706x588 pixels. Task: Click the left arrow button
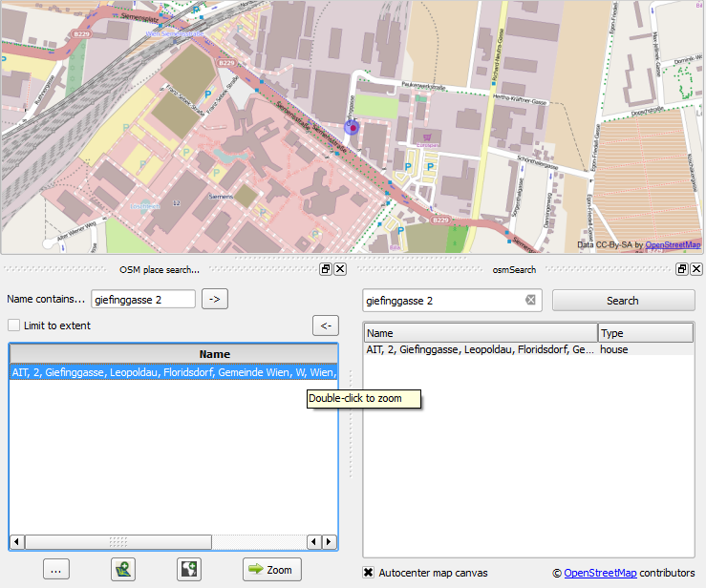click(326, 326)
